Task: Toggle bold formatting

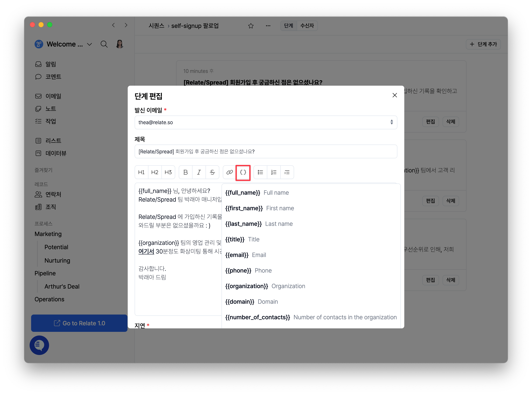Action: click(x=186, y=172)
